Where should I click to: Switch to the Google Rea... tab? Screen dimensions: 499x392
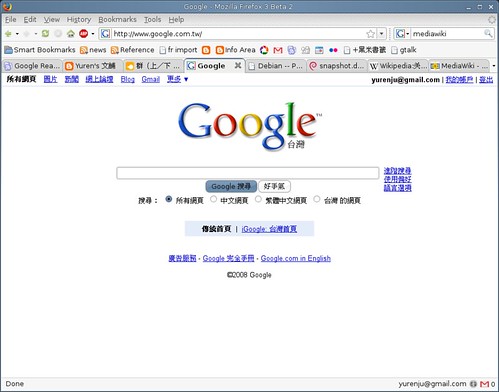(x=32, y=66)
